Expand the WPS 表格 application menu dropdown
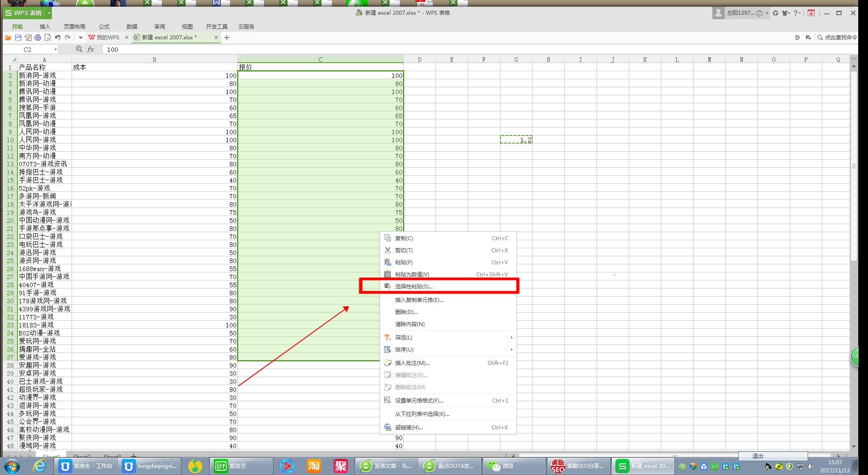The width and height of the screenshot is (868, 475). tap(49, 13)
